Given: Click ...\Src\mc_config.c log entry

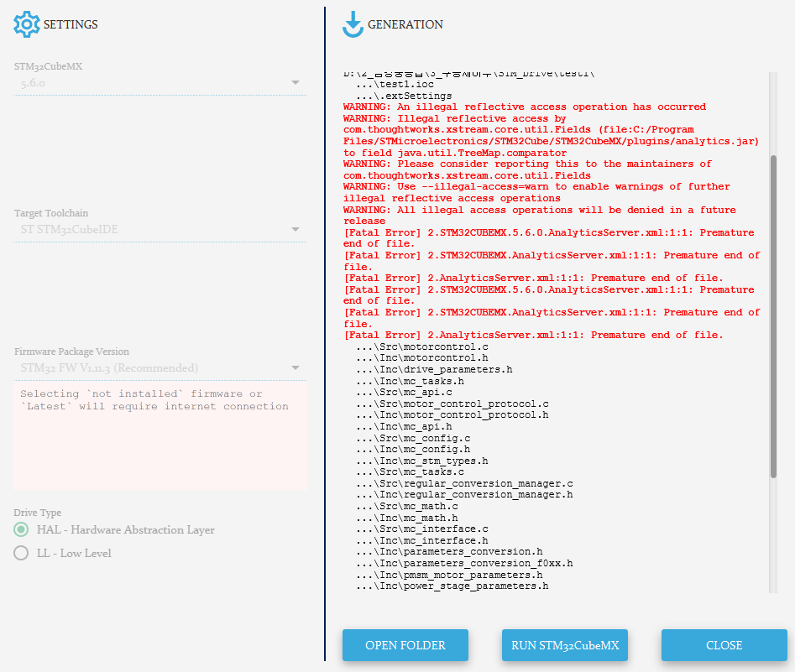Looking at the screenshot, I should 413,439.
